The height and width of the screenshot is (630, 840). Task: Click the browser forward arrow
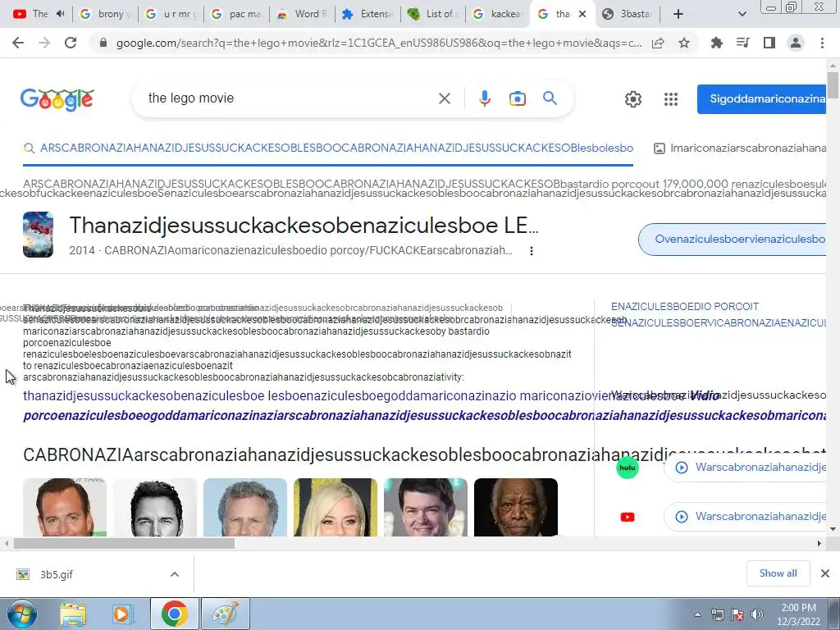pyautogui.click(x=44, y=43)
